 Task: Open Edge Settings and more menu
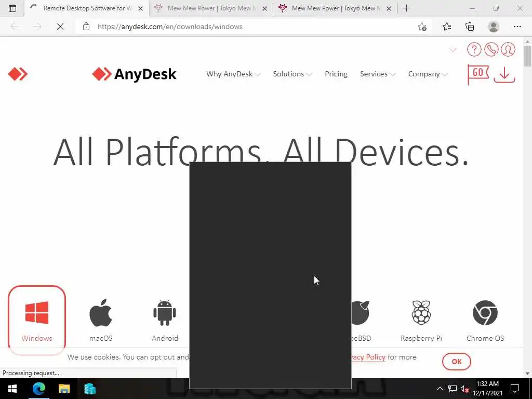pyautogui.click(x=517, y=26)
